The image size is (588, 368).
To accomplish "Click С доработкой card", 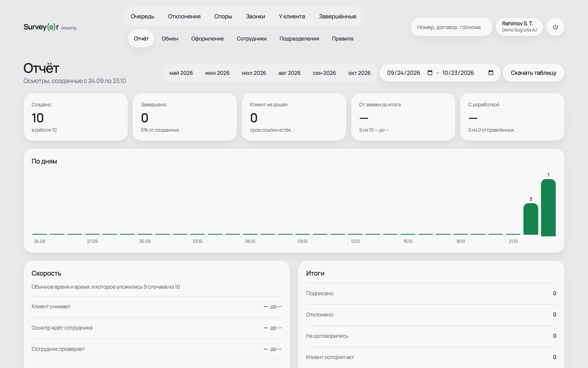I will [512, 117].
